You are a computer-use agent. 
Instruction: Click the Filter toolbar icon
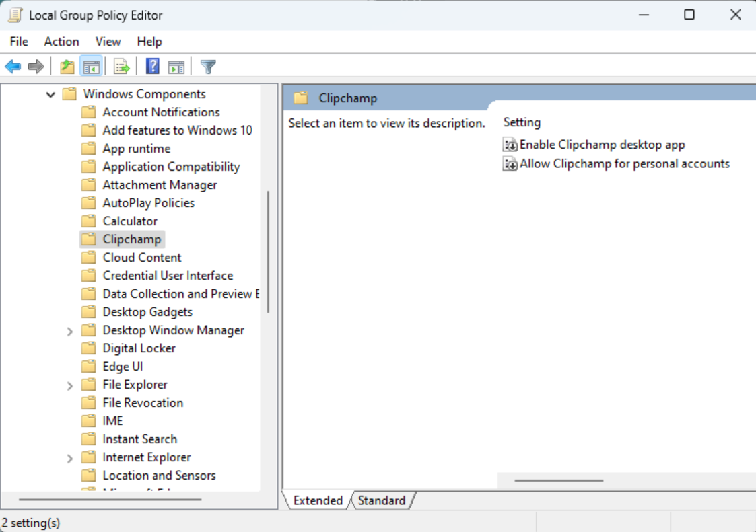(x=207, y=66)
